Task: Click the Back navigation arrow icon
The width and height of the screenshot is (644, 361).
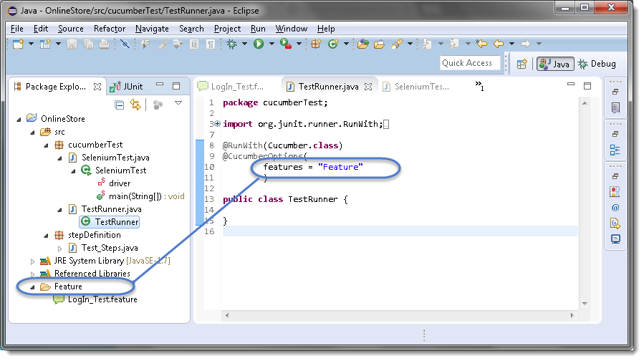Action: 499,44
